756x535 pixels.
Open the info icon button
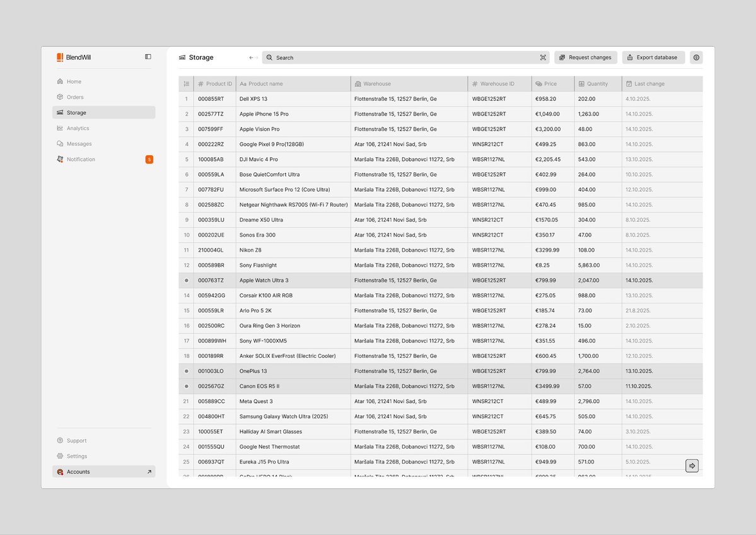click(x=696, y=57)
